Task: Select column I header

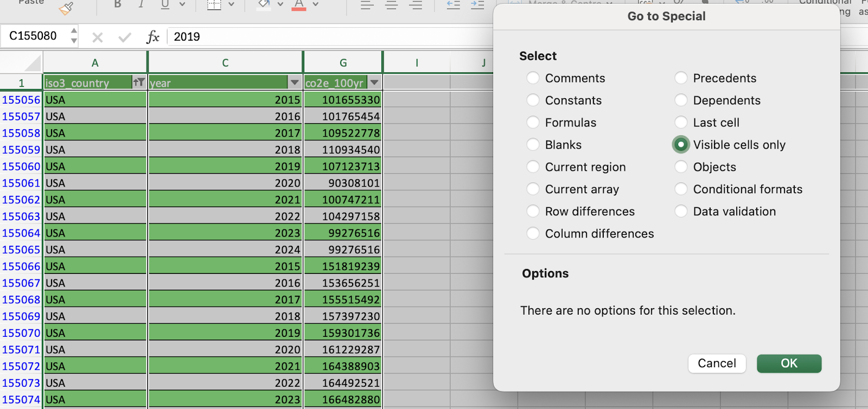Action: (417, 63)
